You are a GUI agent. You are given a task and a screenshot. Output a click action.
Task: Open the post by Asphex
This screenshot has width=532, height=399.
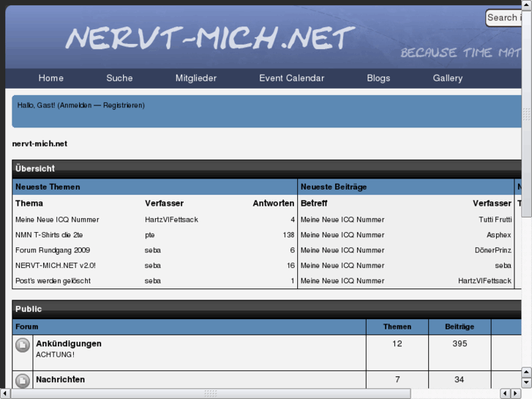(x=342, y=235)
